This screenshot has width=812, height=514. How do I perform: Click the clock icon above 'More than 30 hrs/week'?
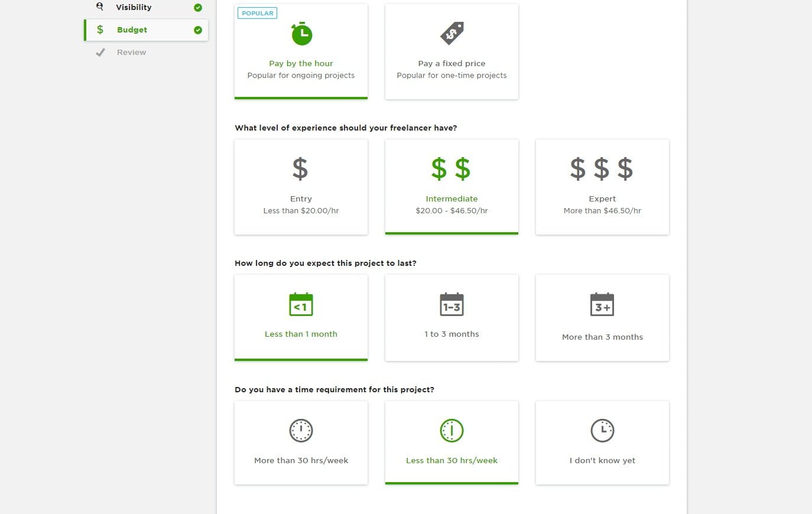301,431
